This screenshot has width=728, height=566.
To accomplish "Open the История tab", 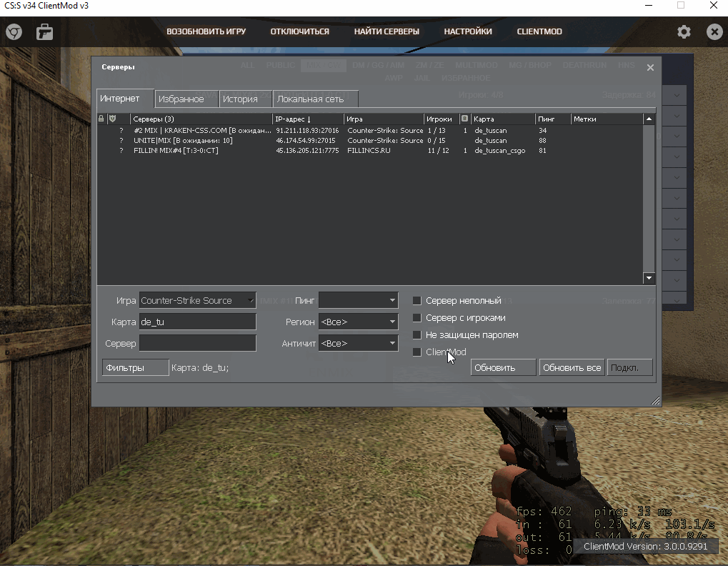I will (x=240, y=99).
